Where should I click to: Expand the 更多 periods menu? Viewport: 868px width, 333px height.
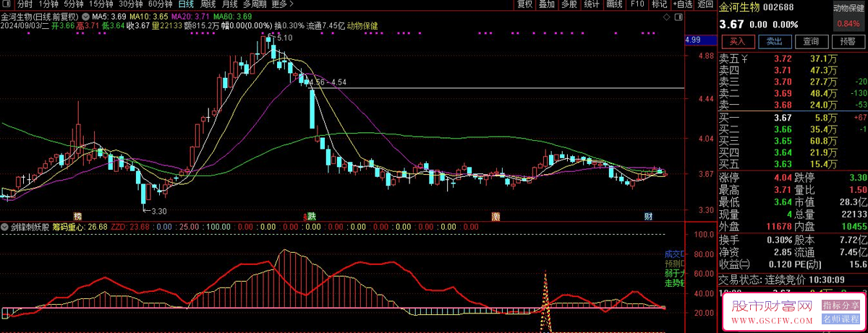pyautogui.click(x=282, y=4)
